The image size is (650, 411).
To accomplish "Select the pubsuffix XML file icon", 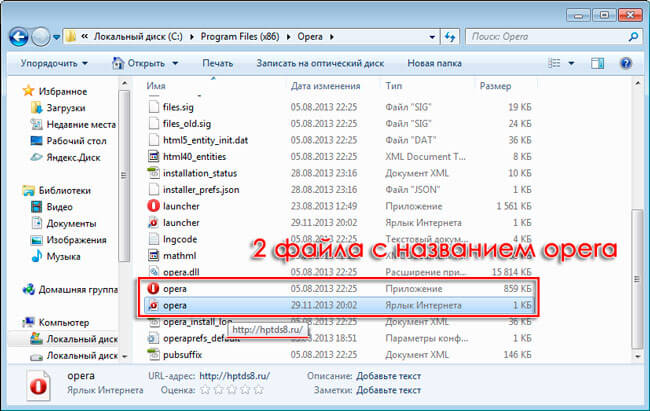I will pyautogui.click(x=154, y=355).
